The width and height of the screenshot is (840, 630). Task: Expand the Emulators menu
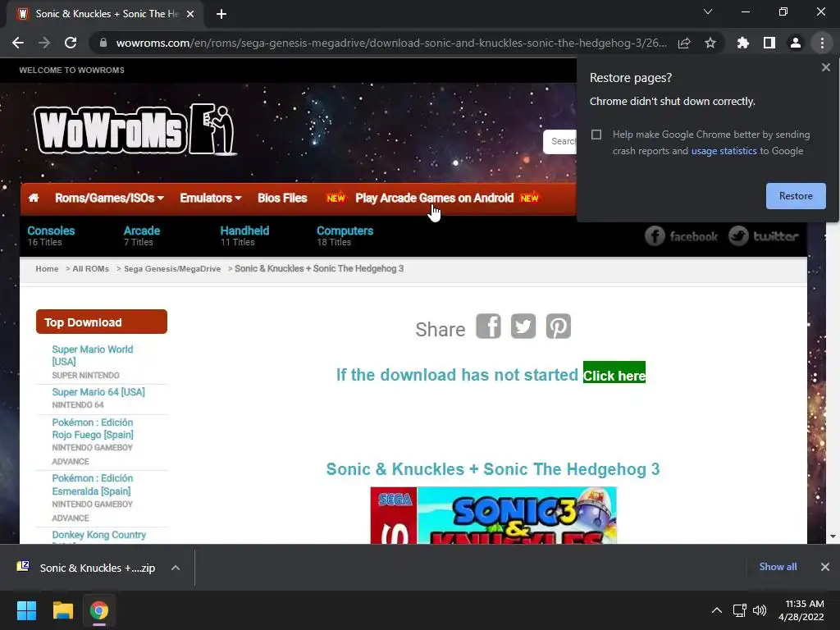(x=211, y=199)
